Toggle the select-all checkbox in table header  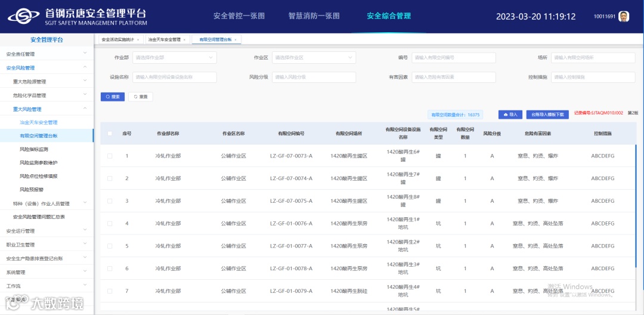110,134
